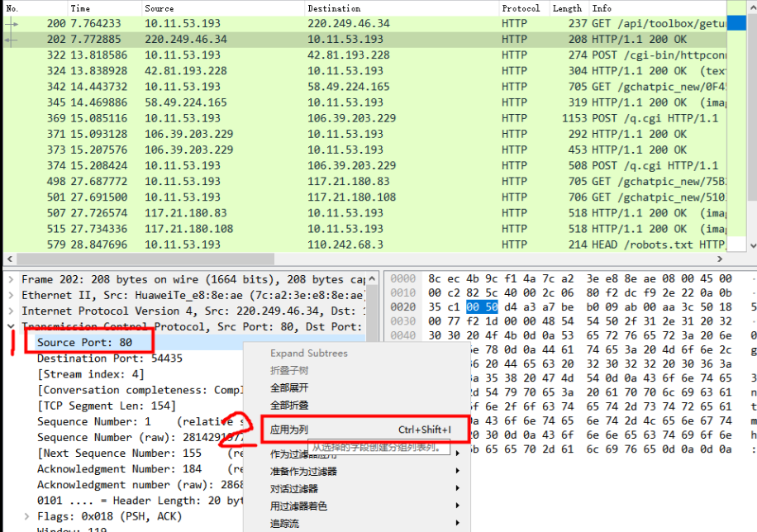Sort by the No. column header
Image resolution: width=757 pixels, height=532 pixels.
point(35,8)
